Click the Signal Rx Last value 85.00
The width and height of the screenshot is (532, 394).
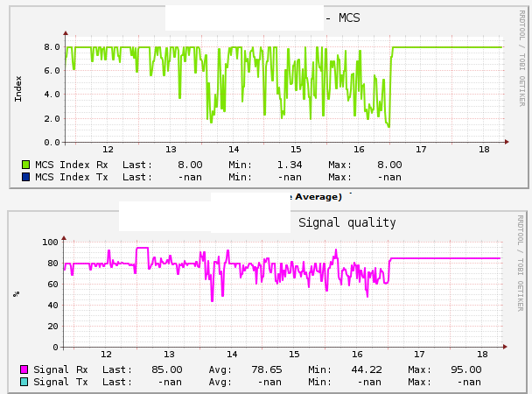(x=167, y=369)
